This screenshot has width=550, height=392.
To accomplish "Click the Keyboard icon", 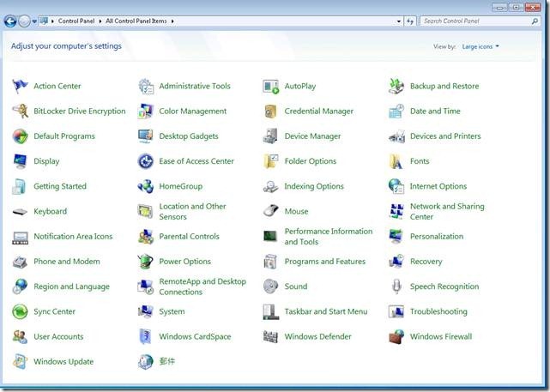I will pos(20,212).
